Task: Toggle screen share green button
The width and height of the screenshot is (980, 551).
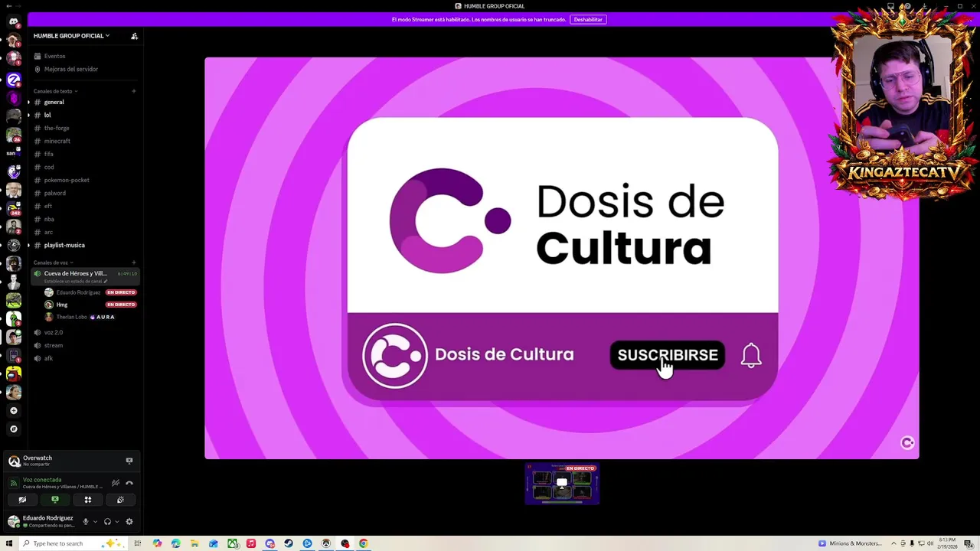Action: (x=55, y=500)
